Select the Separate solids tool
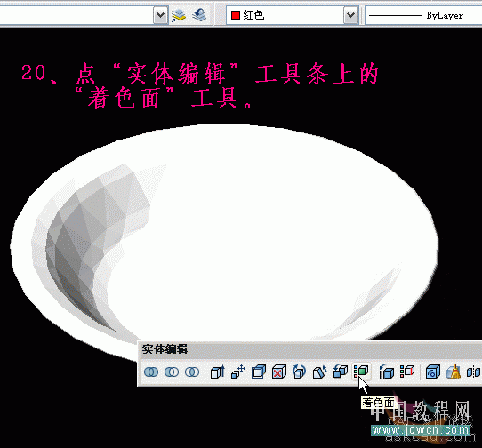Image resolution: width=482 pixels, height=448 pixels. point(474,372)
